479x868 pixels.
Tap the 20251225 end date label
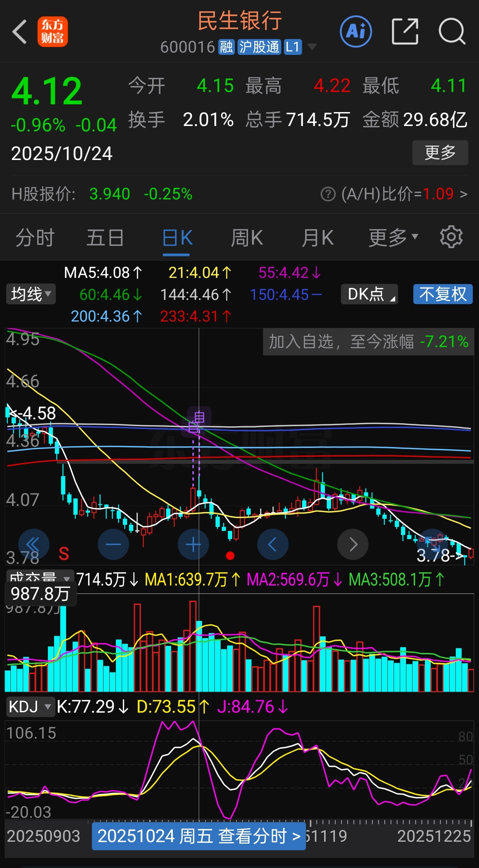[434, 836]
